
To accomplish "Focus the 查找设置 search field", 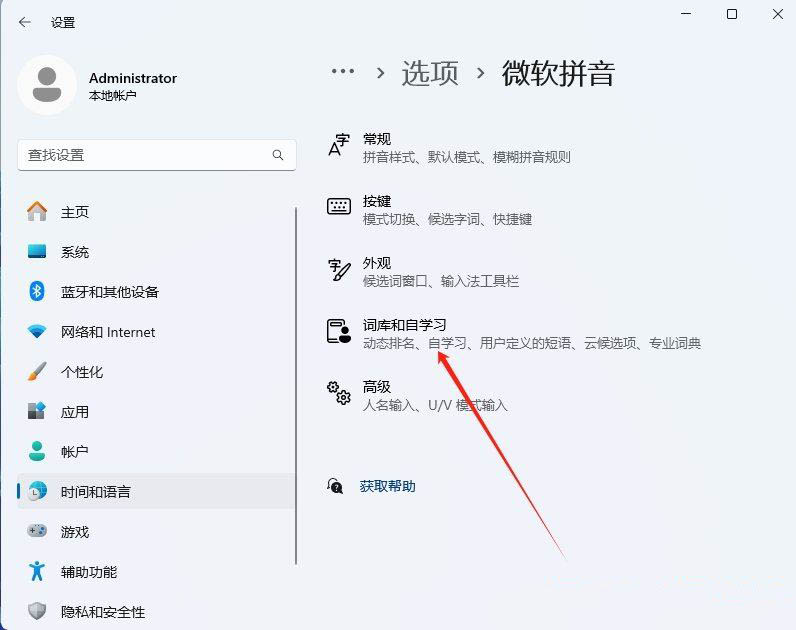I will coord(157,155).
